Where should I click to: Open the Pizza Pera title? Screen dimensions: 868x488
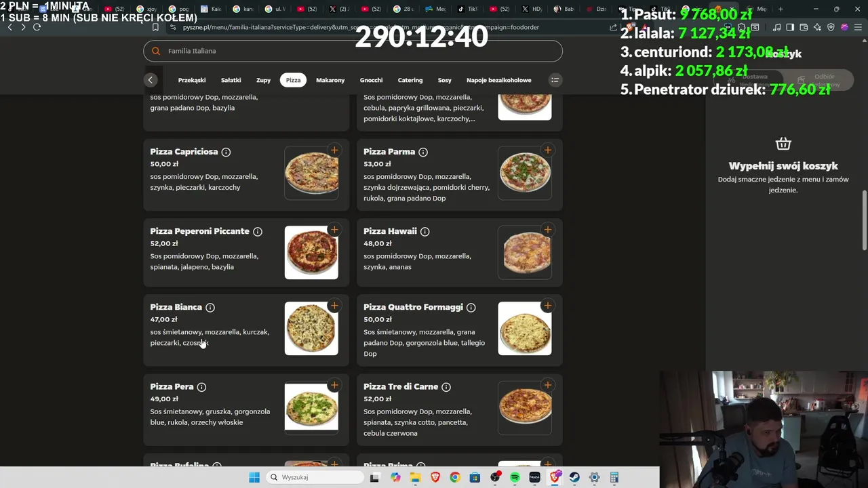pyautogui.click(x=172, y=386)
